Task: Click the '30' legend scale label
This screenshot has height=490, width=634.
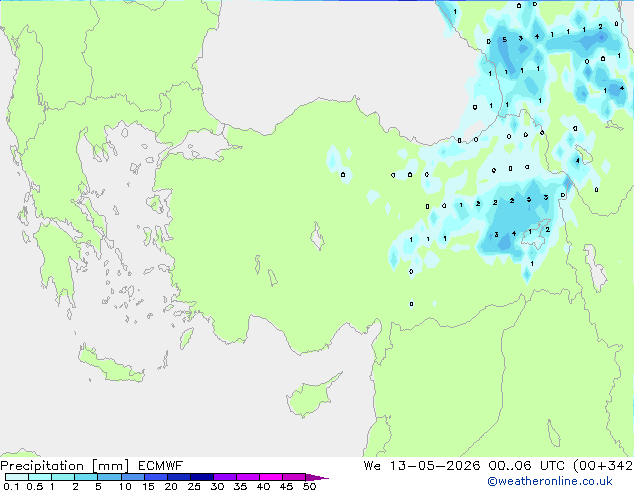Action: point(217,486)
